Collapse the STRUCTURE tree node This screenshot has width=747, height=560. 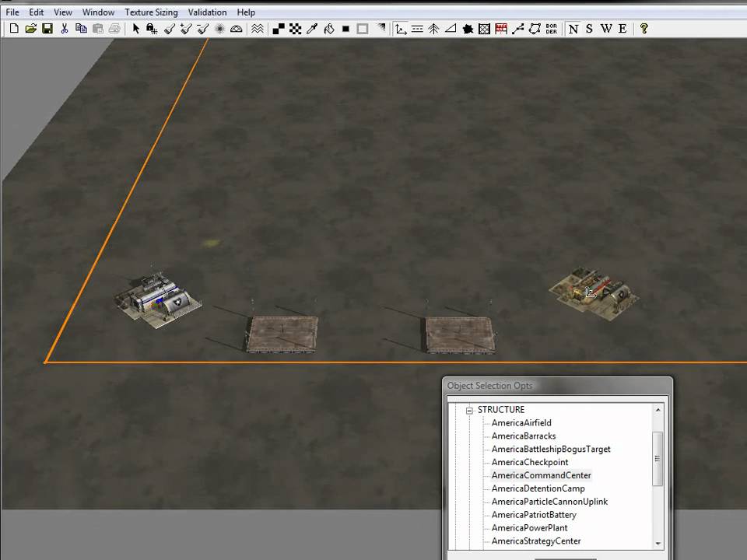coord(470,411)
